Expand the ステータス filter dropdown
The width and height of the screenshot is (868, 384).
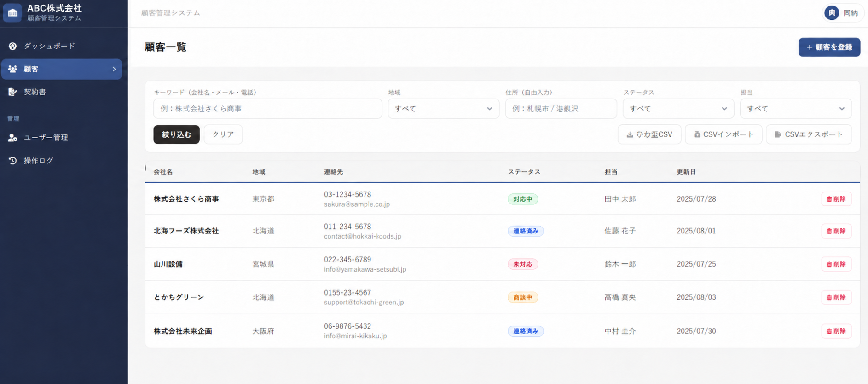[x=678, y=109]
